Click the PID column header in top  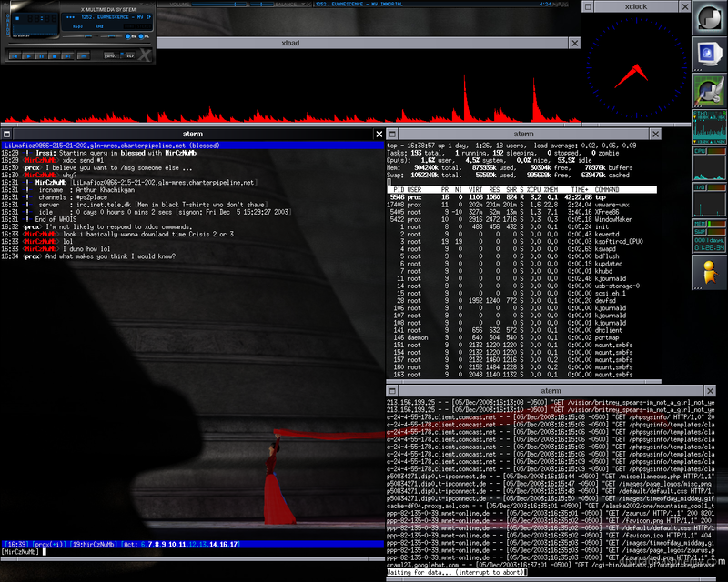[399, 189]
